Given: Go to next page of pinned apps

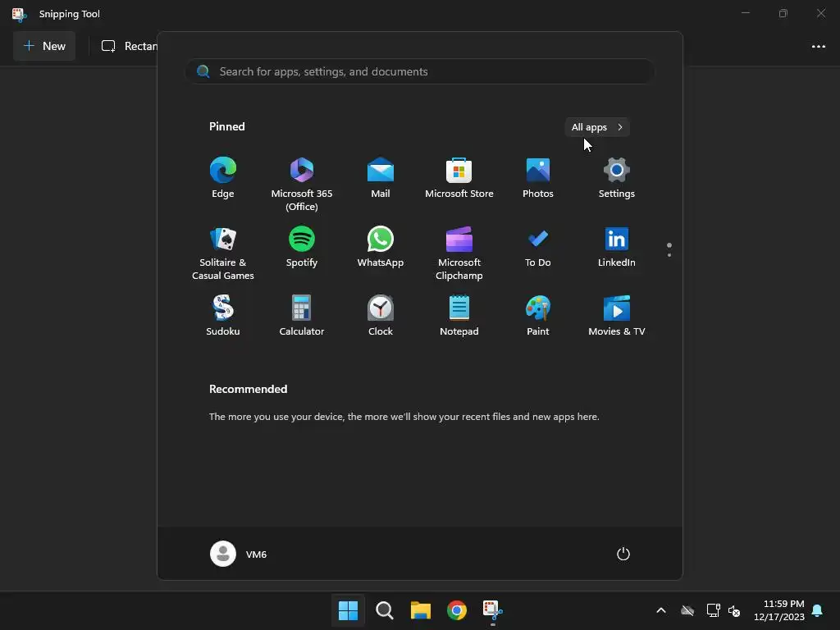Looking at the screenshot, I should click(x=669, y=255).
